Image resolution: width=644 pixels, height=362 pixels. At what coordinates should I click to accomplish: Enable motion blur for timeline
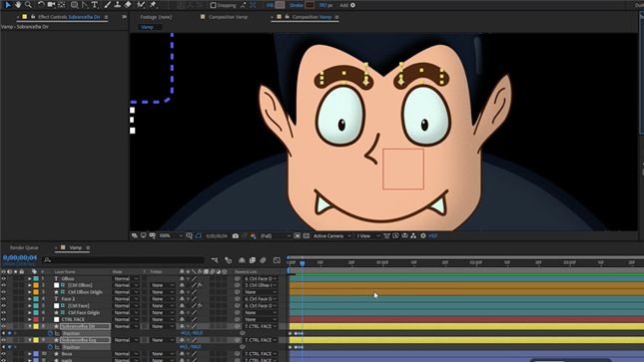pos(263,260)
